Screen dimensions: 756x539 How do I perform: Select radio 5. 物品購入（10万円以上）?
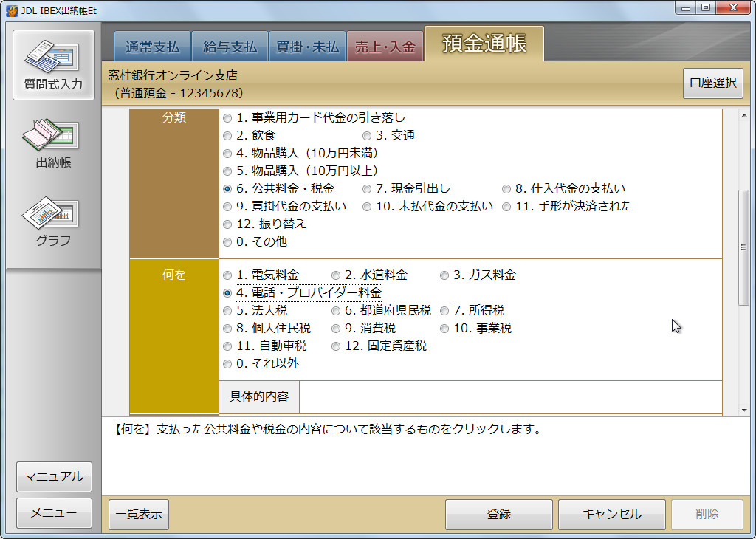(227, 171)
